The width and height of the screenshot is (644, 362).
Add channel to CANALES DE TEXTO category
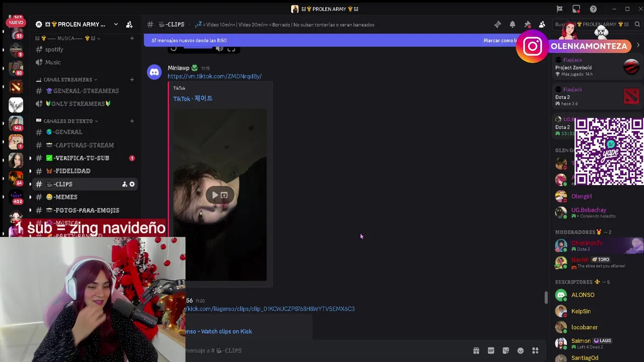click(132, 121)
